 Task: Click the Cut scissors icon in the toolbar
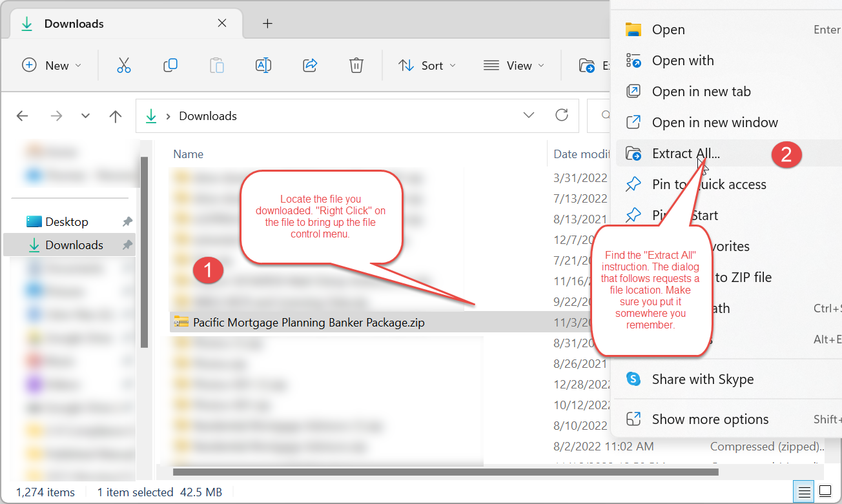pyautogui.click(x=124, y=65)
